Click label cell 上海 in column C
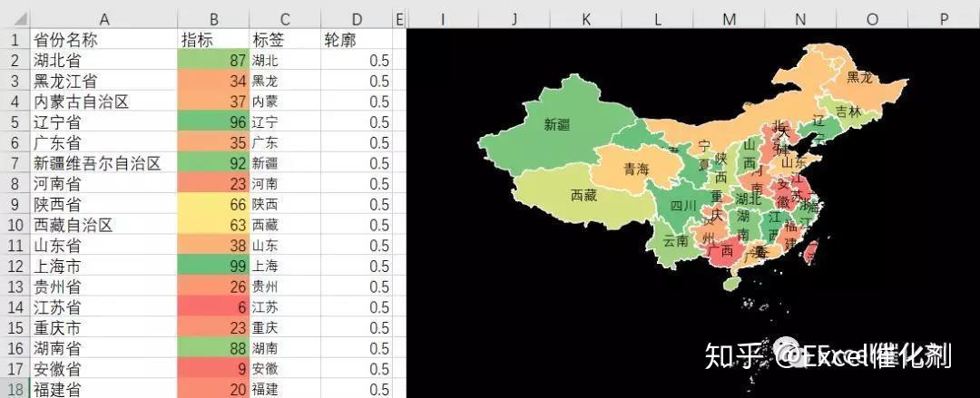 [284, 267]
